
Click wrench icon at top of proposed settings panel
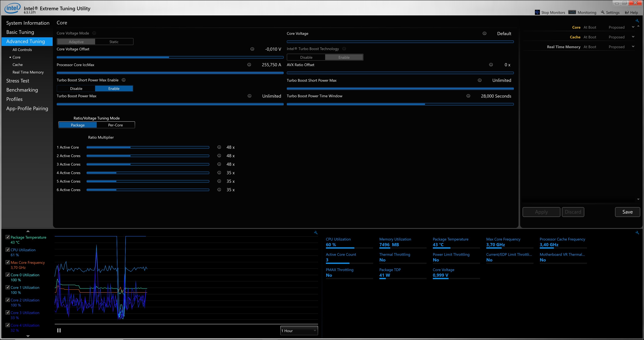637,21
